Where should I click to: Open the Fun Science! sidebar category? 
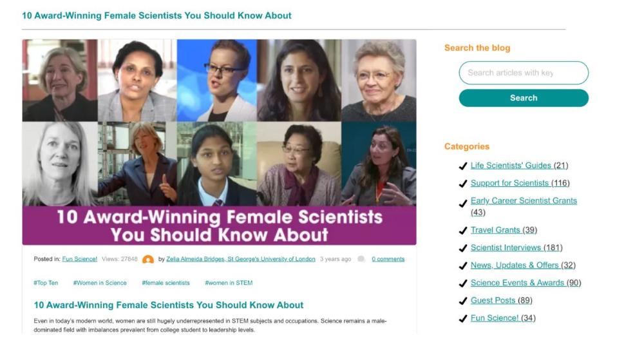tap(494, 318)
